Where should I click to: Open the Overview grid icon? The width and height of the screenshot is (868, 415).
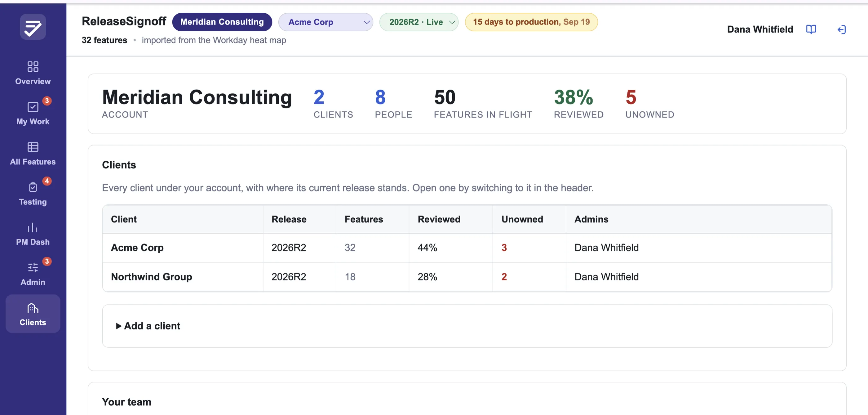click(33, 66)
